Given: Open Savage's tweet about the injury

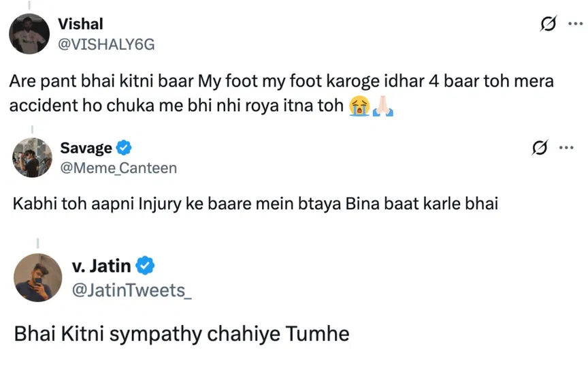Looking at the screenshot, I should point(257,204).
